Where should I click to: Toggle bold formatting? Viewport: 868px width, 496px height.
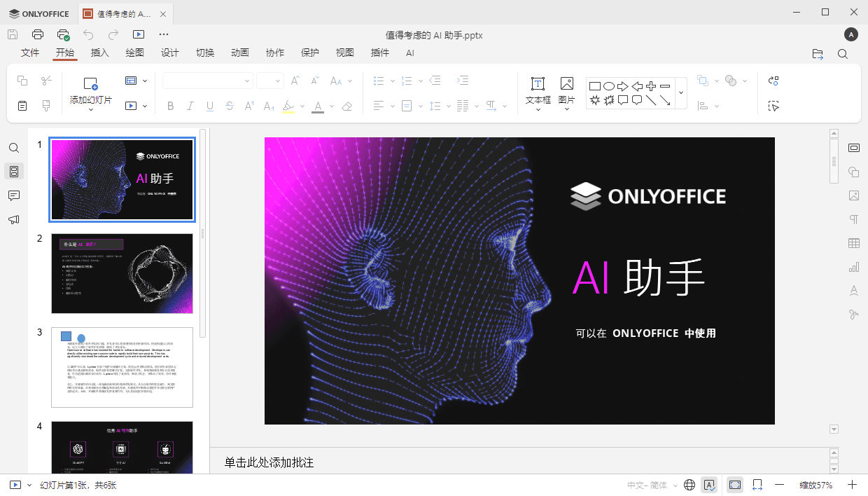pyautogui.click(x=170, y=106)
